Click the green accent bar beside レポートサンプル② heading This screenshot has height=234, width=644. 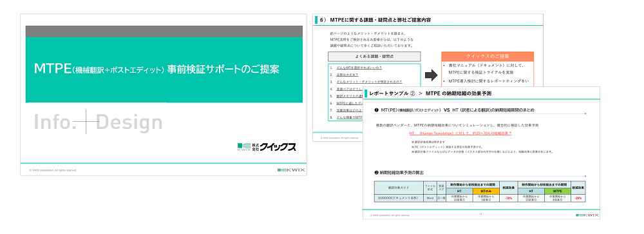coord(366,93)
